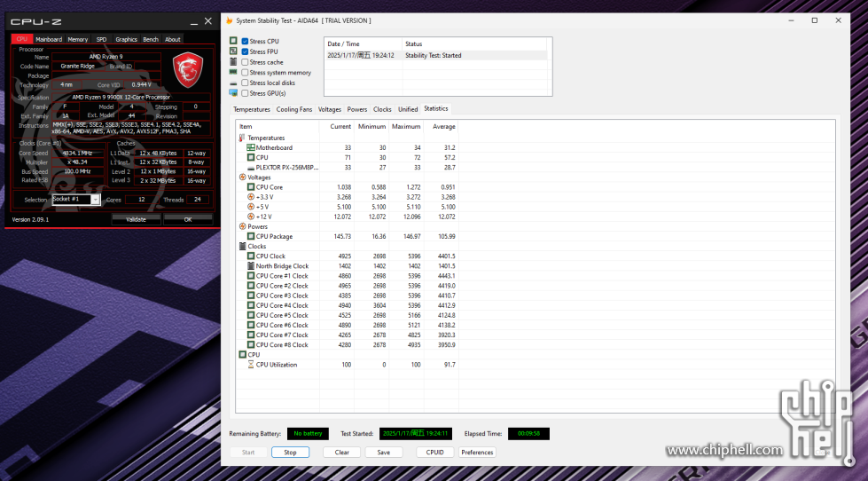Enable Stress system memory checkbox
The width and height of the screenshot is (868, 481).
pyautogui.click(x=245, y=73)
